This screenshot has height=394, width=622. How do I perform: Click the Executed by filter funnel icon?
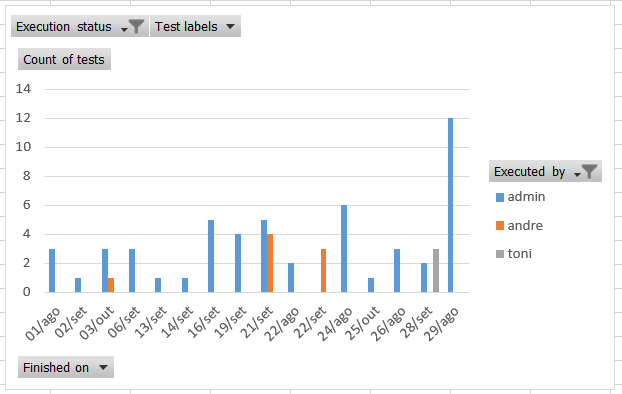[x=589, y=171]
